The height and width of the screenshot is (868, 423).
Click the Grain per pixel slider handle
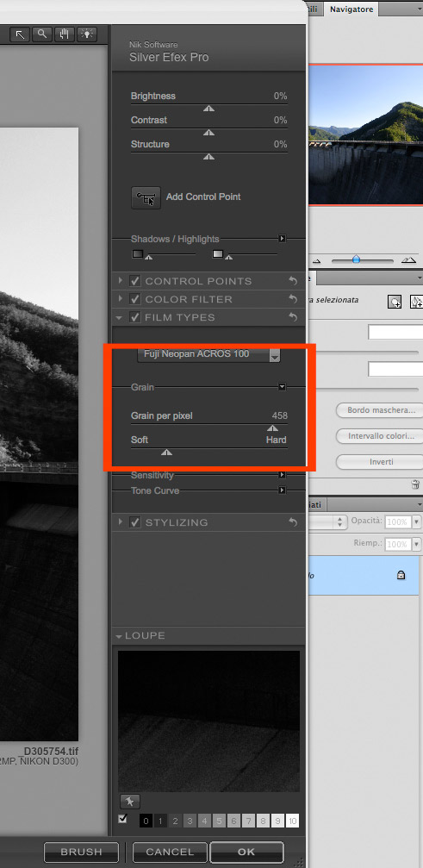coord(272,428)
